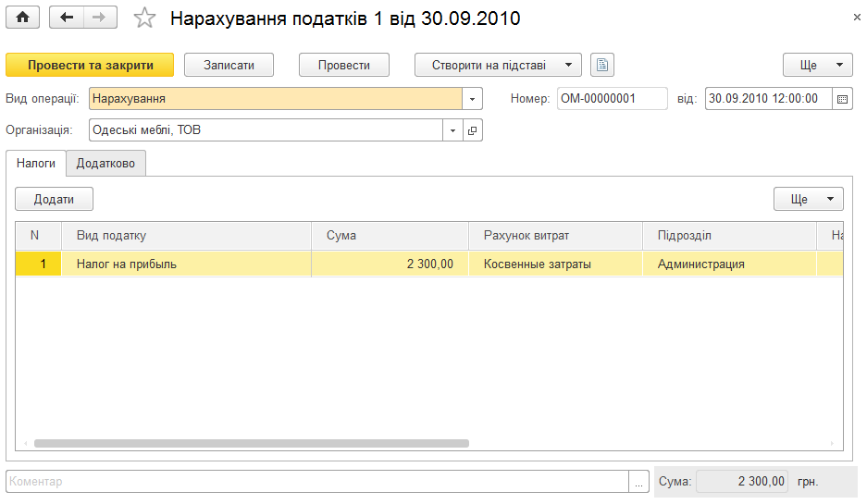Select the Косвенные затраты cell
Screen dimensions: 867x504
point(556,264)
